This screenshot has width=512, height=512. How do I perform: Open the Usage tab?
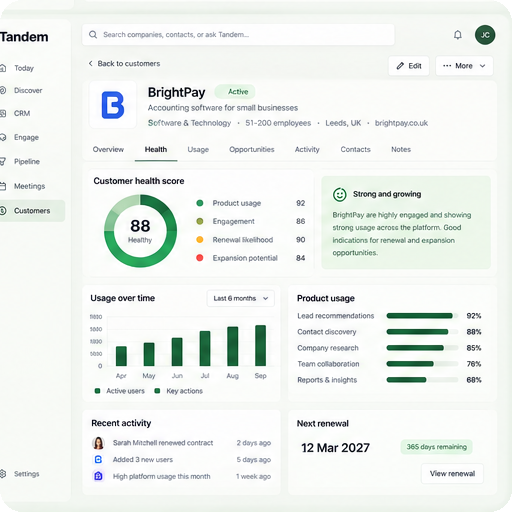(x=198, y=149)
